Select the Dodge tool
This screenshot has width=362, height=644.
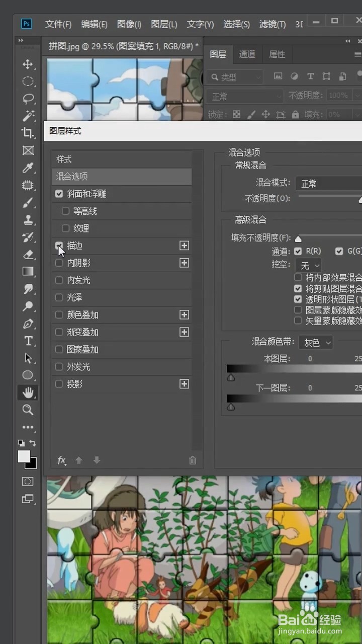point(28,306)
